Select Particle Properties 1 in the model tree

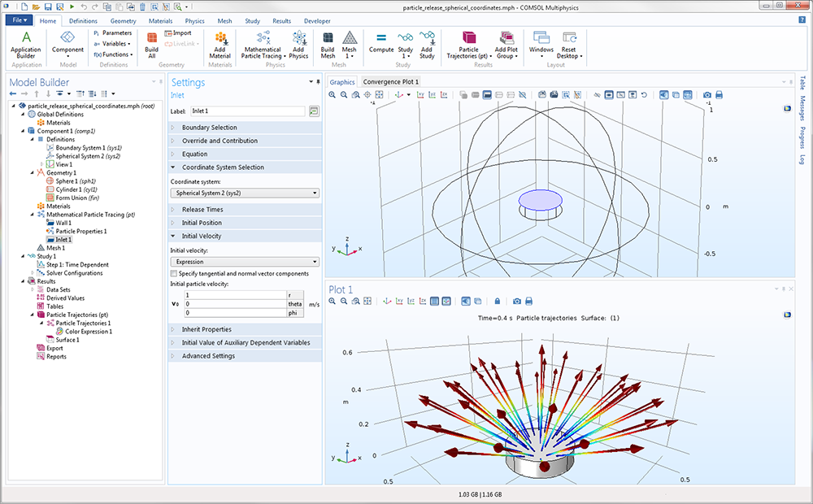80,231
